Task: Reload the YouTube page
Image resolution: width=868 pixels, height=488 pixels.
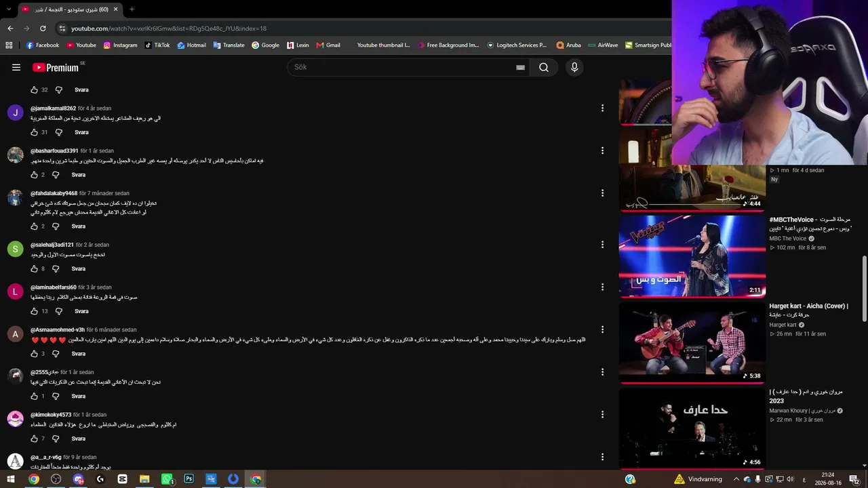Action: coord(43,28)
